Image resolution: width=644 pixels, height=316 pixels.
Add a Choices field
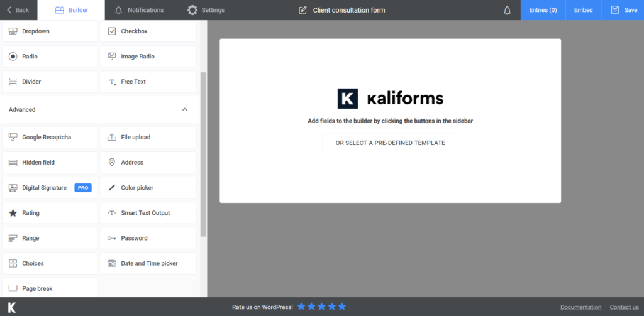pos(50,263)
